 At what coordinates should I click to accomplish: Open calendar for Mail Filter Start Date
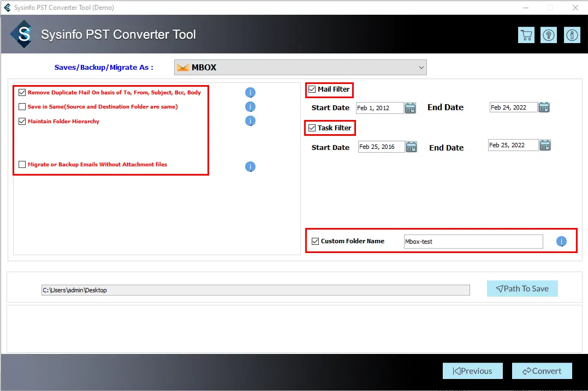[411, 108]
